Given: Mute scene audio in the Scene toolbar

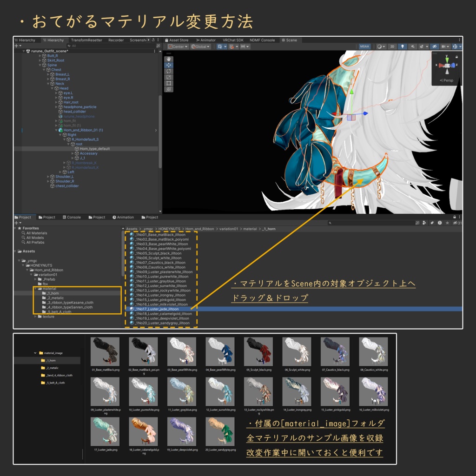Looking at the screenshot, I should click(x=413, y=46).
